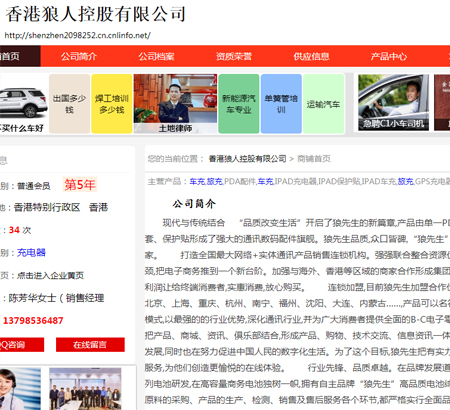The image size is (450, 410).
Task: Click the beige 出国多少钱 ad tile
Action: (69, 104)
